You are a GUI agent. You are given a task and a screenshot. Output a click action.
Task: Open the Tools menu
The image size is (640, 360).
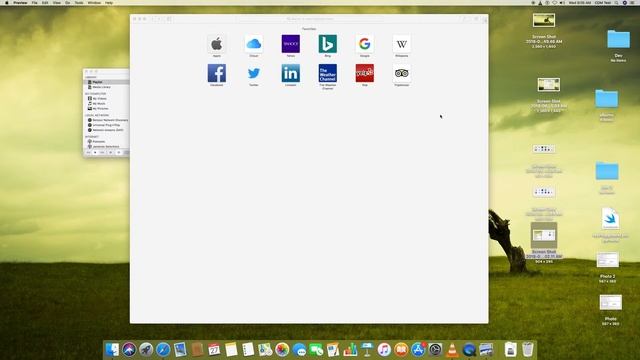click(79, 3)
